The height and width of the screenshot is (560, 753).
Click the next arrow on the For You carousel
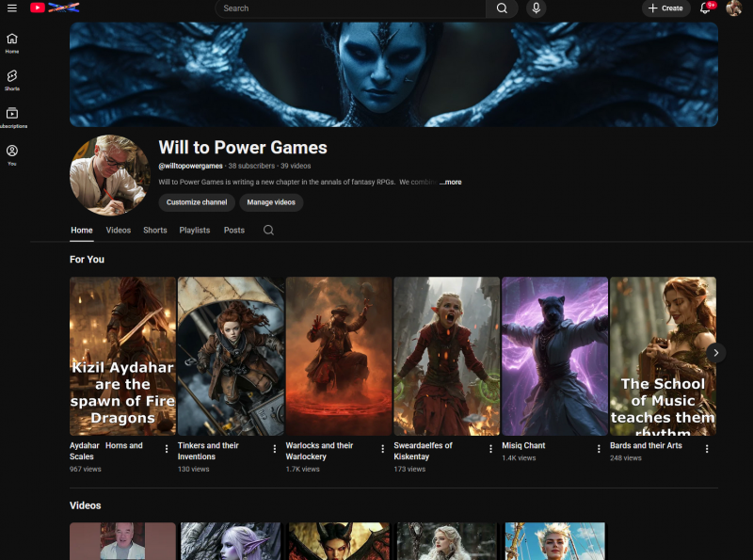[x=716, y=352]
